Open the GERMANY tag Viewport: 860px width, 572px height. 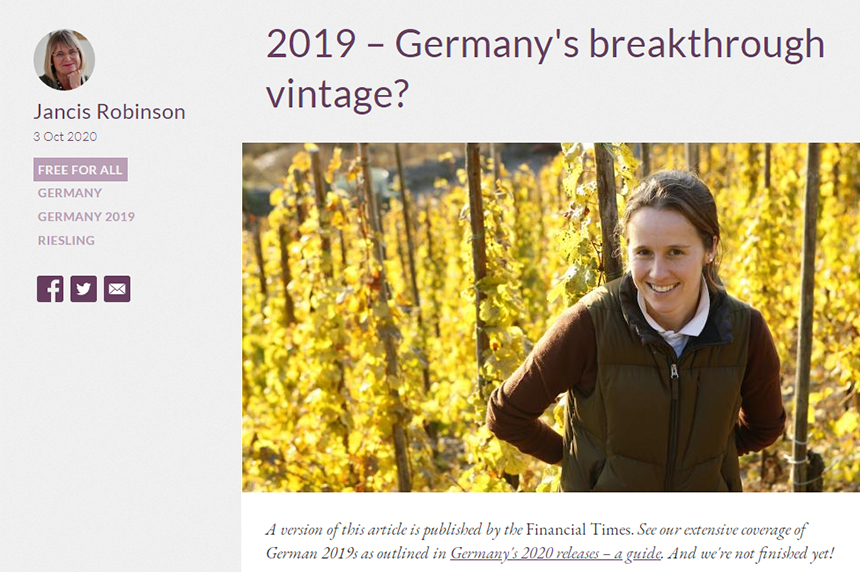(70, 193)
